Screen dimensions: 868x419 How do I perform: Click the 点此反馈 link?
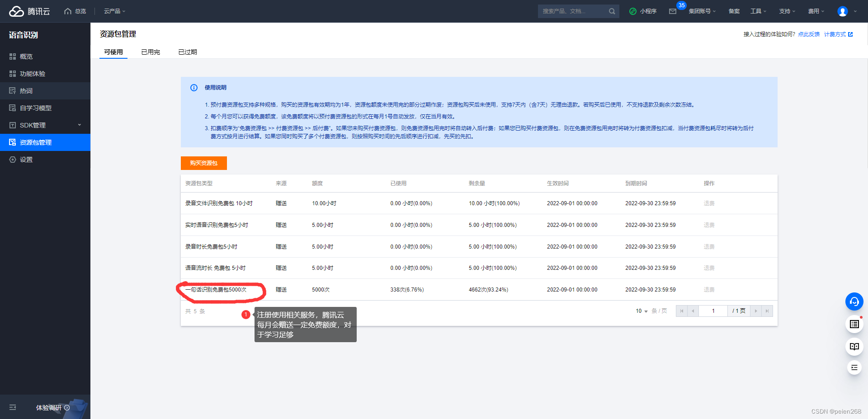[809, 34]
